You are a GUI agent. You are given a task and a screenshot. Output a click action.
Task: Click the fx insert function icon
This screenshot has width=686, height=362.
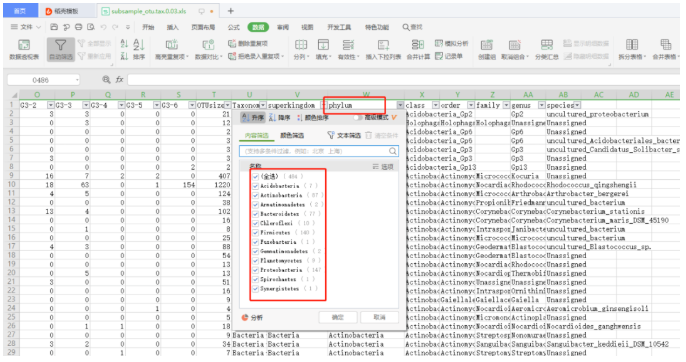119,79
